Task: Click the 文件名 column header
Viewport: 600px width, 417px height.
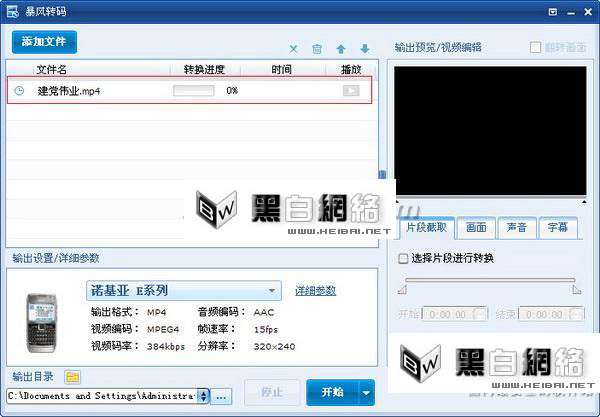Action: pyautogui.click(x=52, y=70)
